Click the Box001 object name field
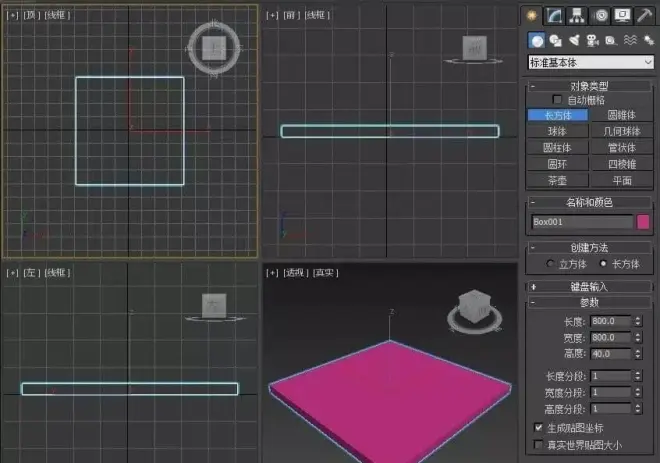 582,222
